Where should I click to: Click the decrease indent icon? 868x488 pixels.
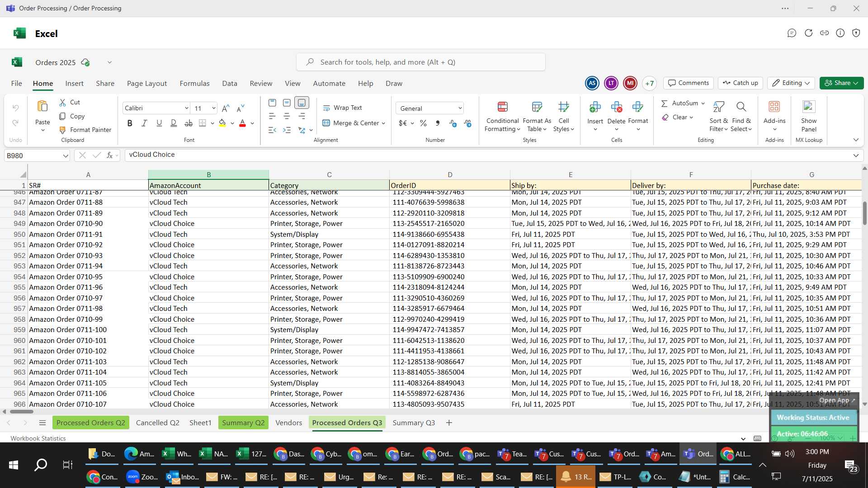272,130
